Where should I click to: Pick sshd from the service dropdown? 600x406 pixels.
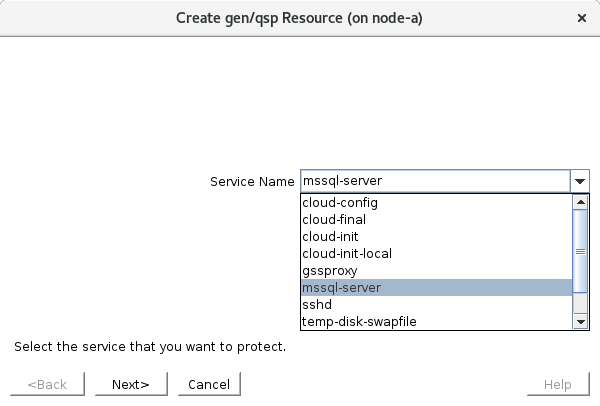pos(317,304)
